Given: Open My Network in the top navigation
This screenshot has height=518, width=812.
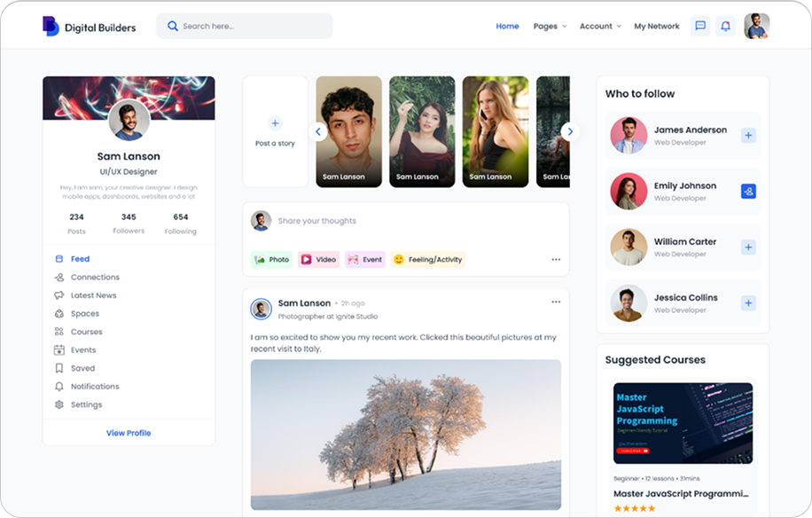Looking at the screenshot, I should tap(657, 26).
